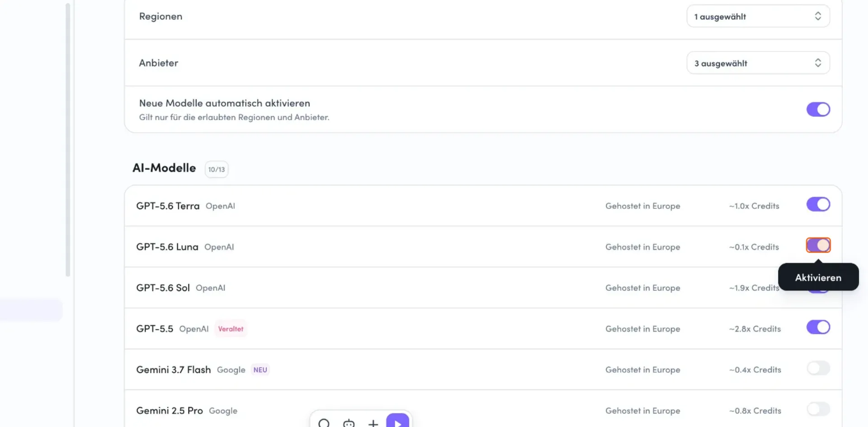Click '~1.9x Credits' in GPT-5.6 Sol row
This screenshot has width=868, height=427.
coord(754,288)
